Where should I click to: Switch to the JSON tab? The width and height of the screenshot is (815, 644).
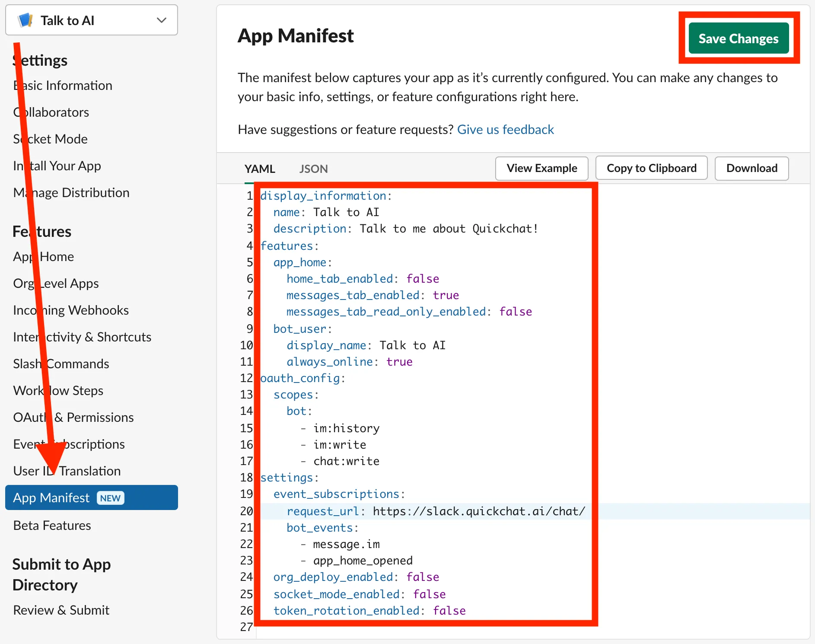tap(313, 169)
